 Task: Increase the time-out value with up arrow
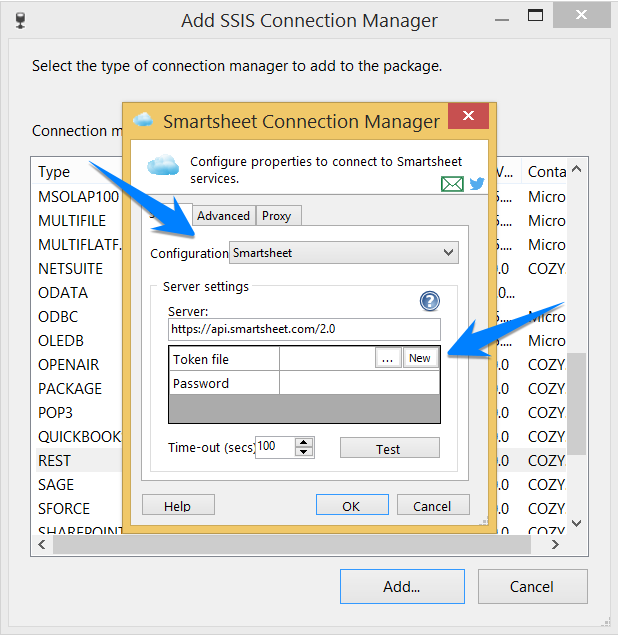[x=304, y=443]
